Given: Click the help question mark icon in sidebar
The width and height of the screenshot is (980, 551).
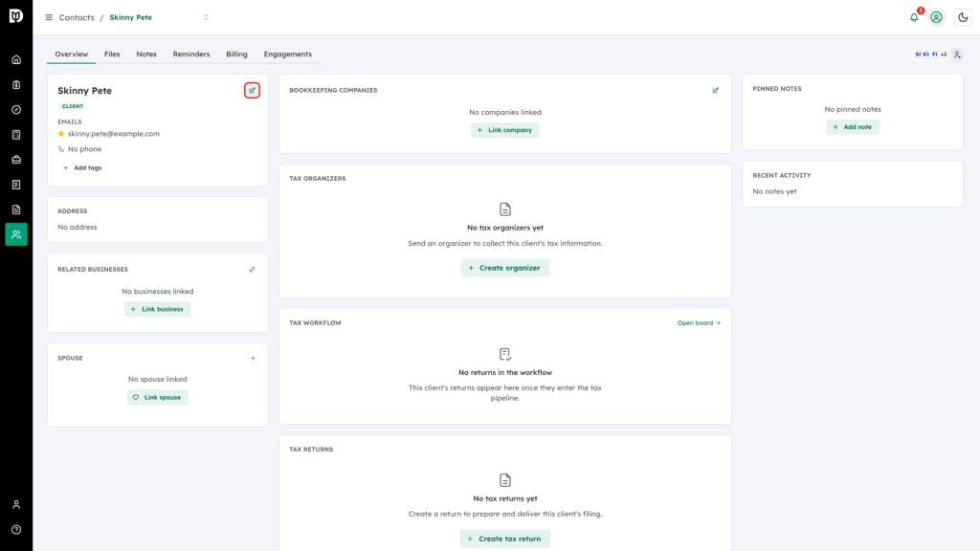Looking at the screenshot, I should [x=16, y=530].
